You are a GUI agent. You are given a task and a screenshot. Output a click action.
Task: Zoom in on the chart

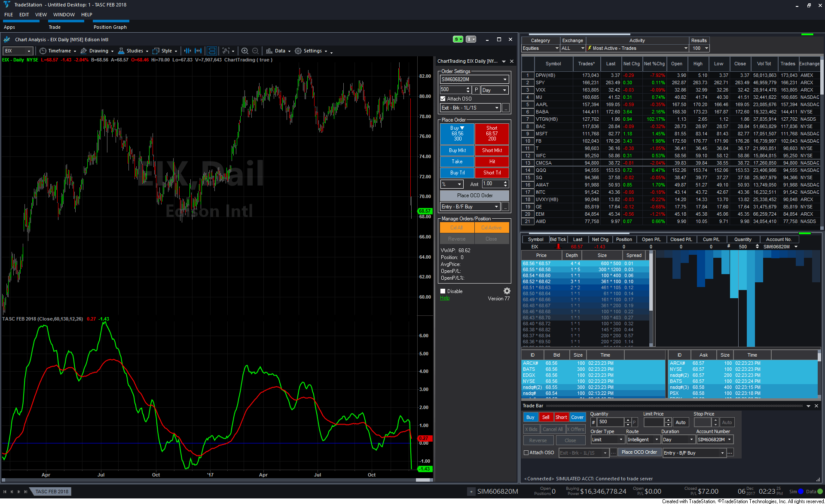tap(244, 51)
